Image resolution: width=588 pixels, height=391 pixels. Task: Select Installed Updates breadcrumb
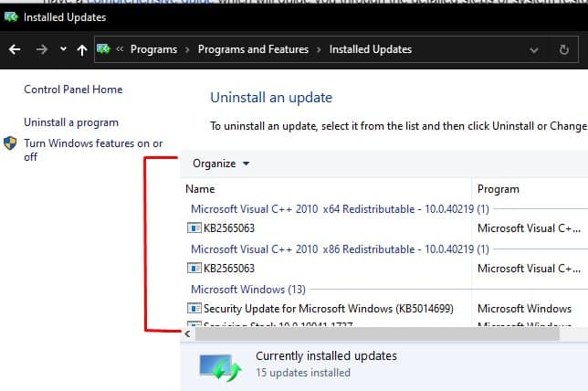pos(371,49)
